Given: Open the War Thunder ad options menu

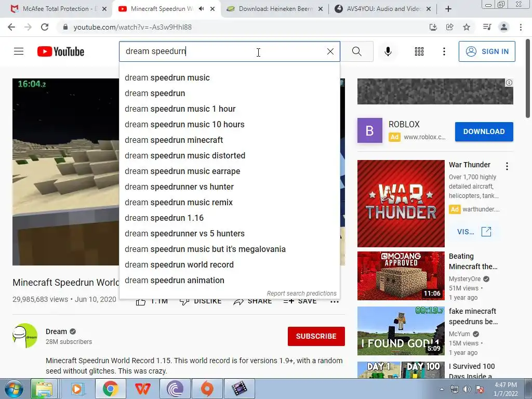Looking at the screenshot, I should (507, 166).
